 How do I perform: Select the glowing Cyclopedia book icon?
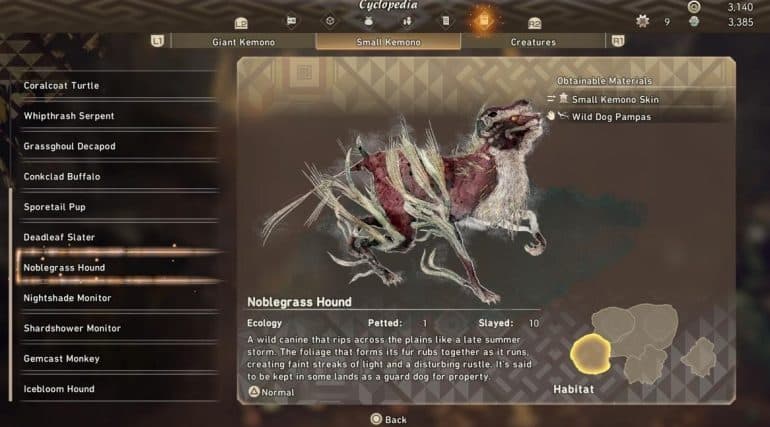click(x=484, y=21)
